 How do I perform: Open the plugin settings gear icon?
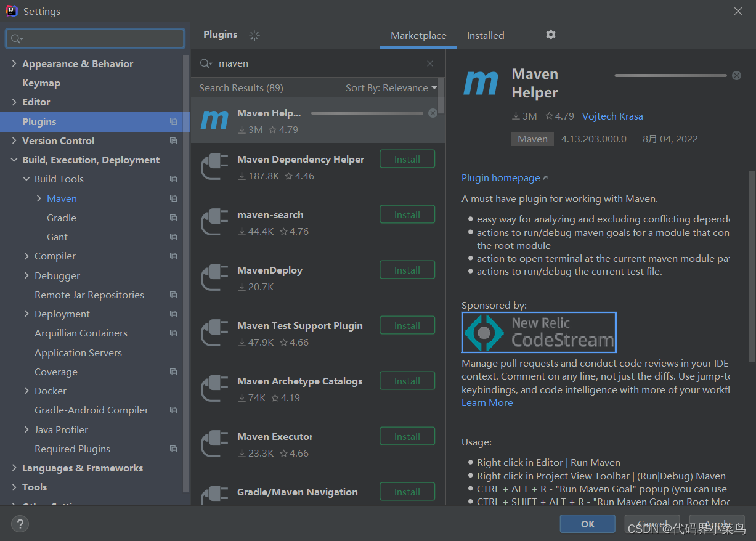550,35
